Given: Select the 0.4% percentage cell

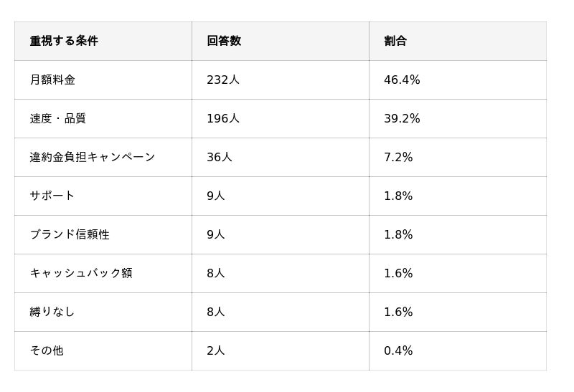Looking at the screenshot, I should (398, 350).
